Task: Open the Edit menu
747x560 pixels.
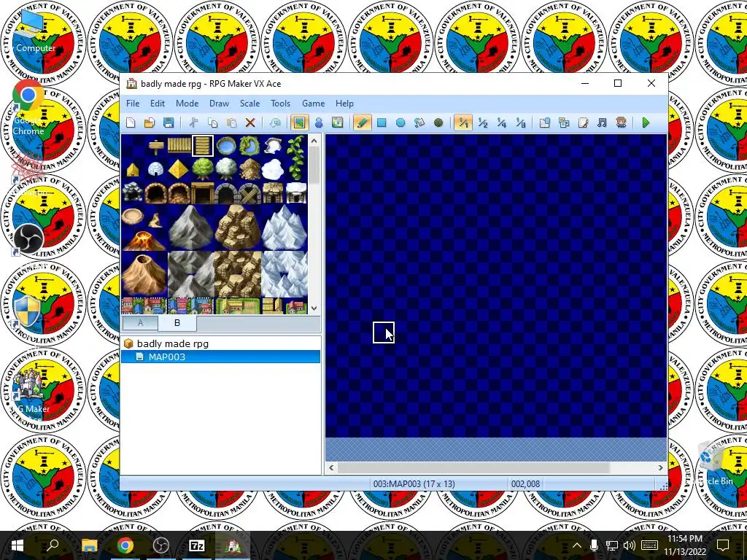Action: pyautogui.click(x=158, y=104)
